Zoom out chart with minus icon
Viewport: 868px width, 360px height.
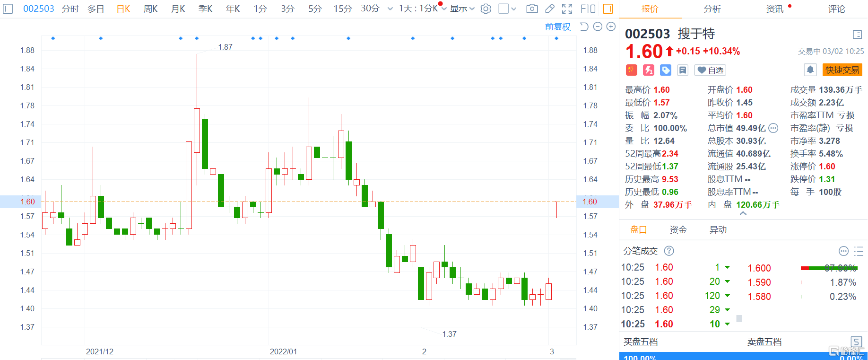(598, 27)
